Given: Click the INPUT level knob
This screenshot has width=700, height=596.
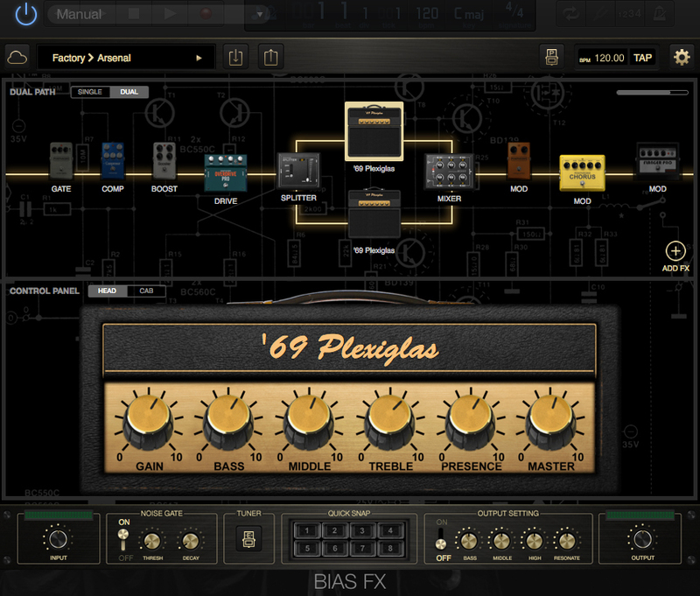Looking at the screenshot, I should coord(58,539).
